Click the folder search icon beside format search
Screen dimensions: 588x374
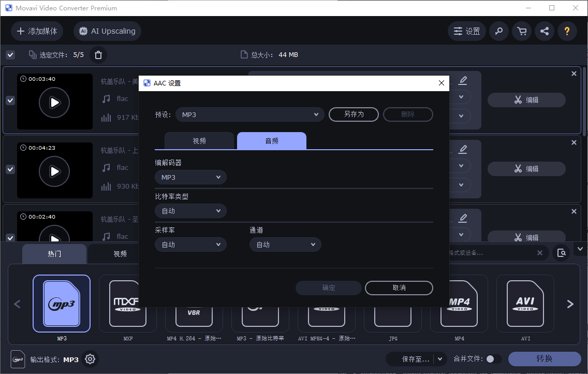click(x=561, y=252)
